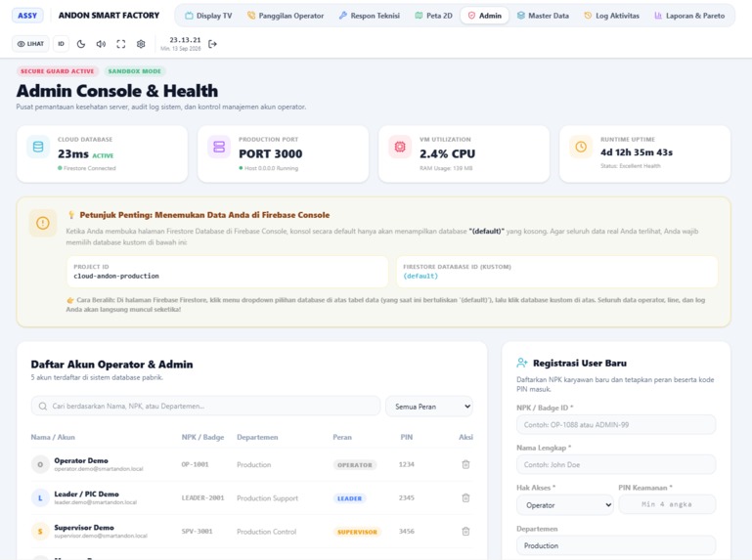Click the Leader / PIC Demo avatar
The image size is (752, 560).
40,498
